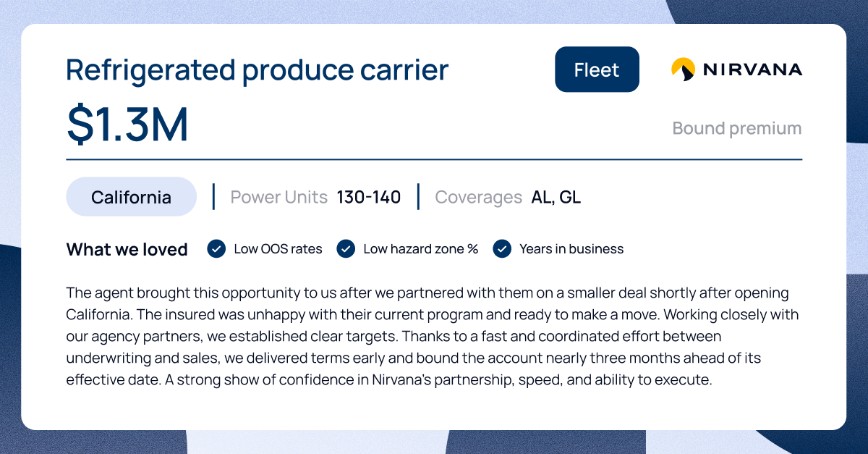Click the horizontal divider under $1.3M
This screenshot has width=868, height=454.
(x=434, y=159)
